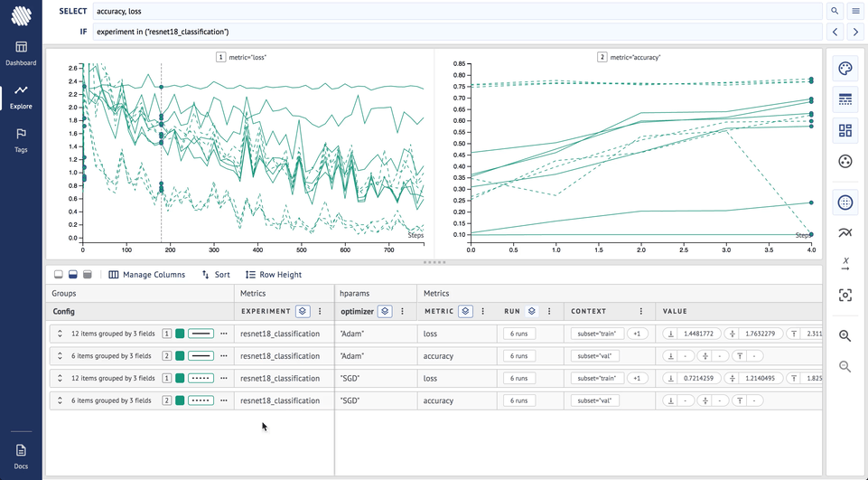The image size is (868, 480).
Task: Run the query with search icon
Action: 835,11
